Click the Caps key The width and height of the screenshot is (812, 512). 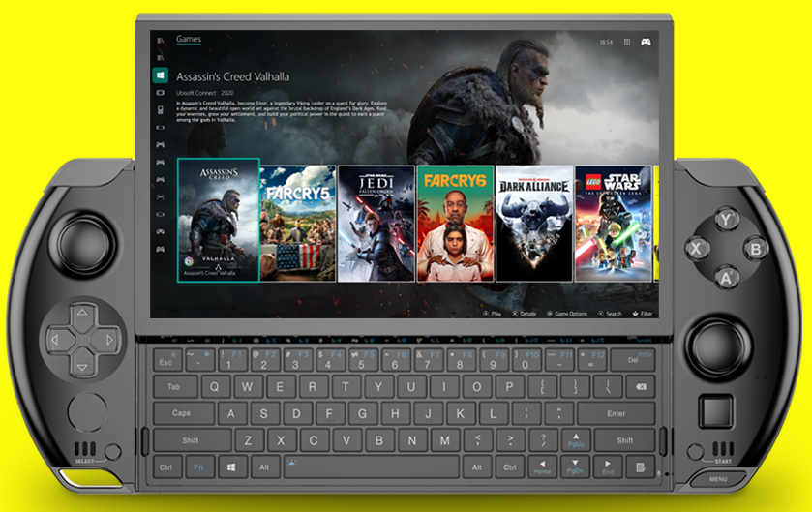tap(183, 413)
